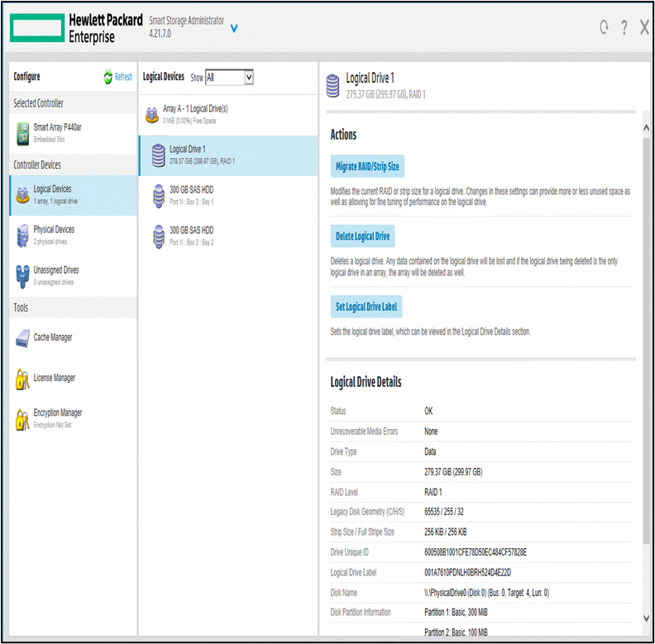Screen dimensions: 655x644
Task: Click the reload icon in the header
Action: tap(604, 27)
